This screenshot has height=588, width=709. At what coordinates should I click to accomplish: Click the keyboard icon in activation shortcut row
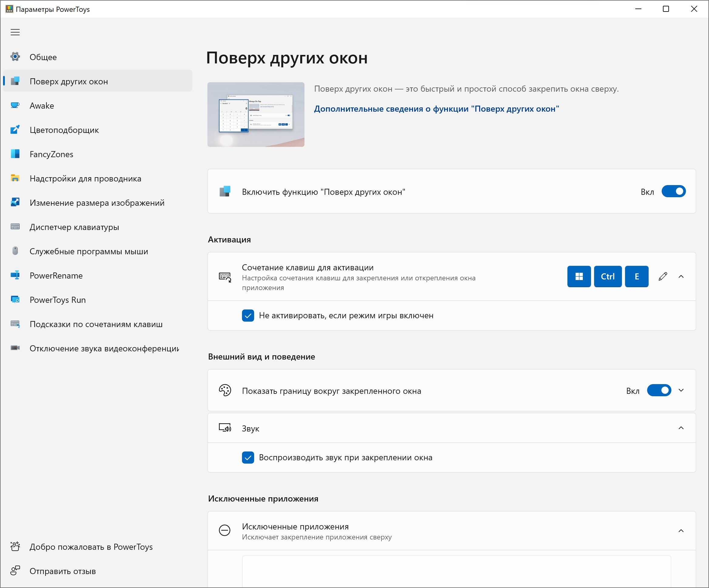point(225,277)
